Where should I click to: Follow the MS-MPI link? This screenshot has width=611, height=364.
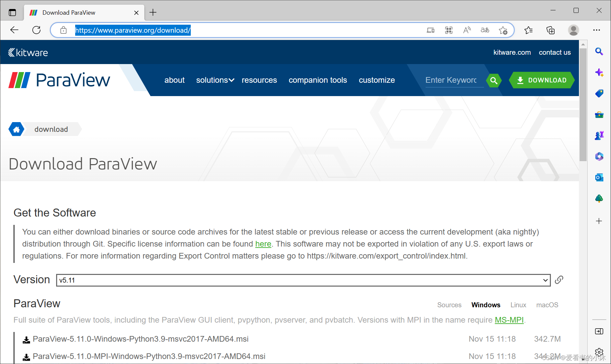[x=509, y=320]
